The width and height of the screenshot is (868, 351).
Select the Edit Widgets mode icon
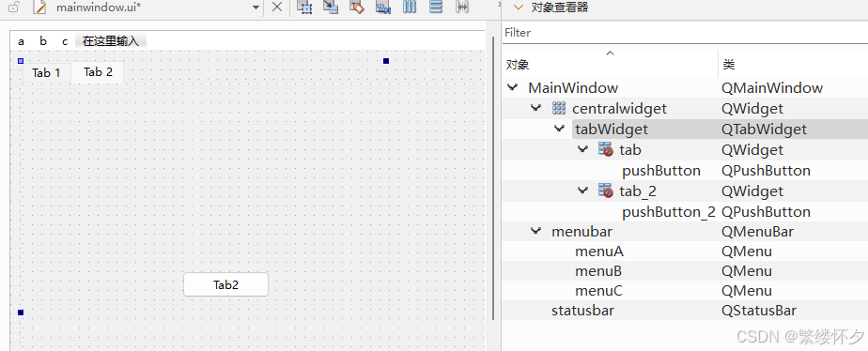pos(304,7)
